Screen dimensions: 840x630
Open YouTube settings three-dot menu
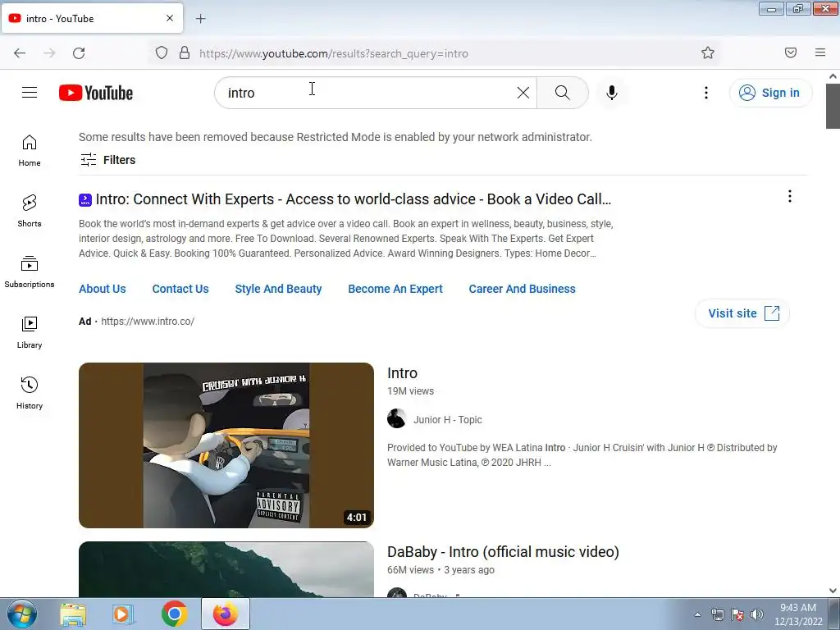(706, 93)
